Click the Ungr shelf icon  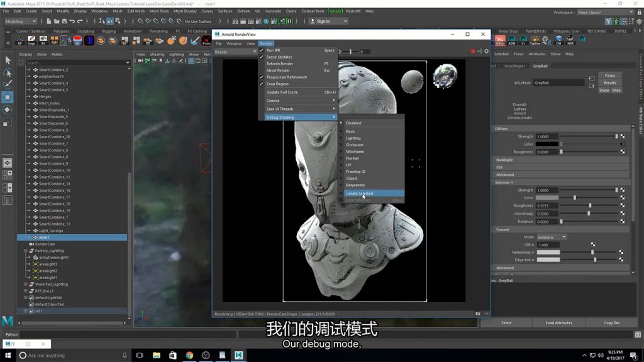click(31, 40)
